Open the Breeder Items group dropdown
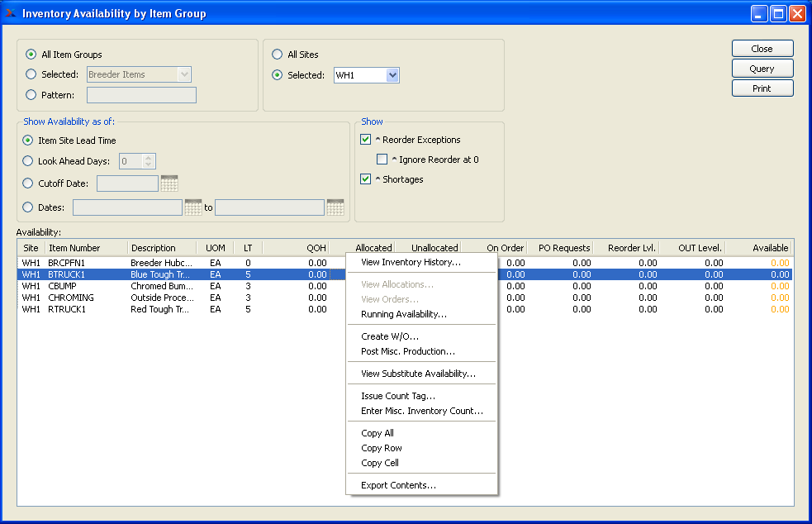The width and height of the screenshot is (812, 524). (x=184, y=74)
